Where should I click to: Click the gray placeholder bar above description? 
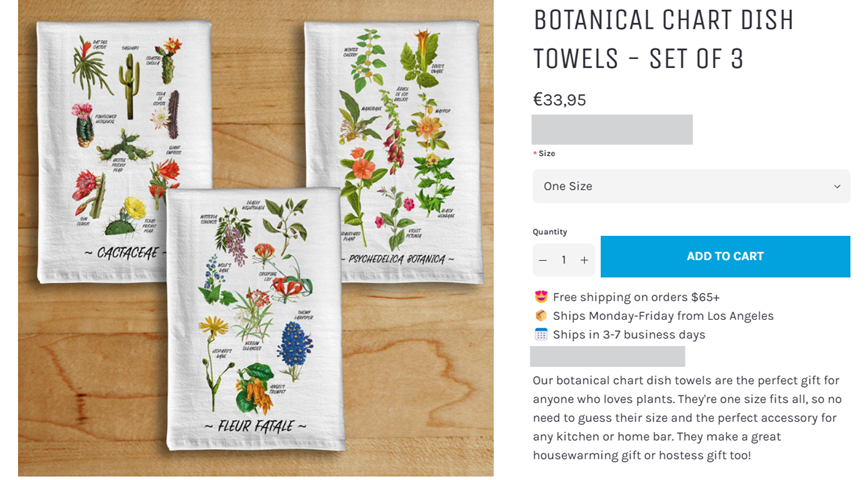coord(607,356)
